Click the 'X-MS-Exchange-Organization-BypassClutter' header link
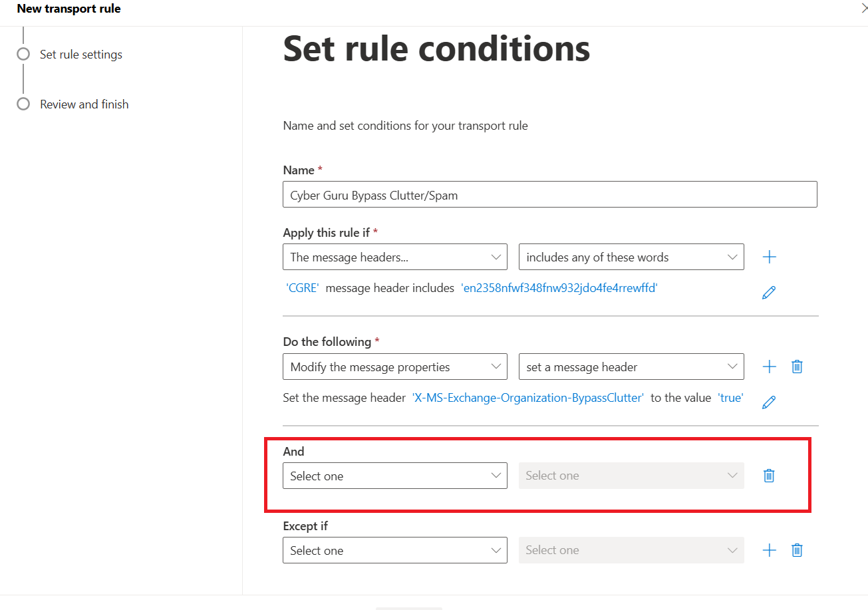 coord(528,398)
